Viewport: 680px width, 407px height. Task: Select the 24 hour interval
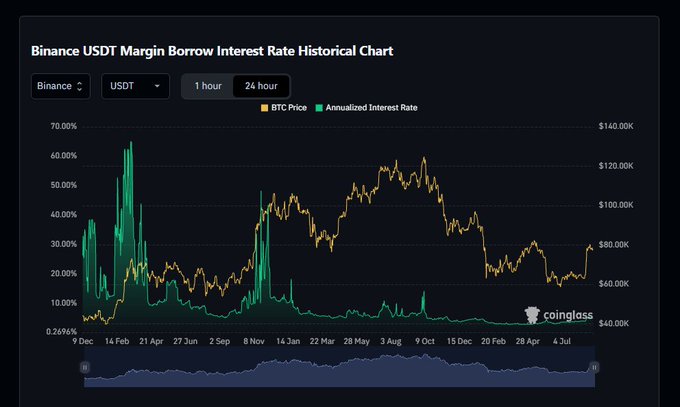coord(261,86)
